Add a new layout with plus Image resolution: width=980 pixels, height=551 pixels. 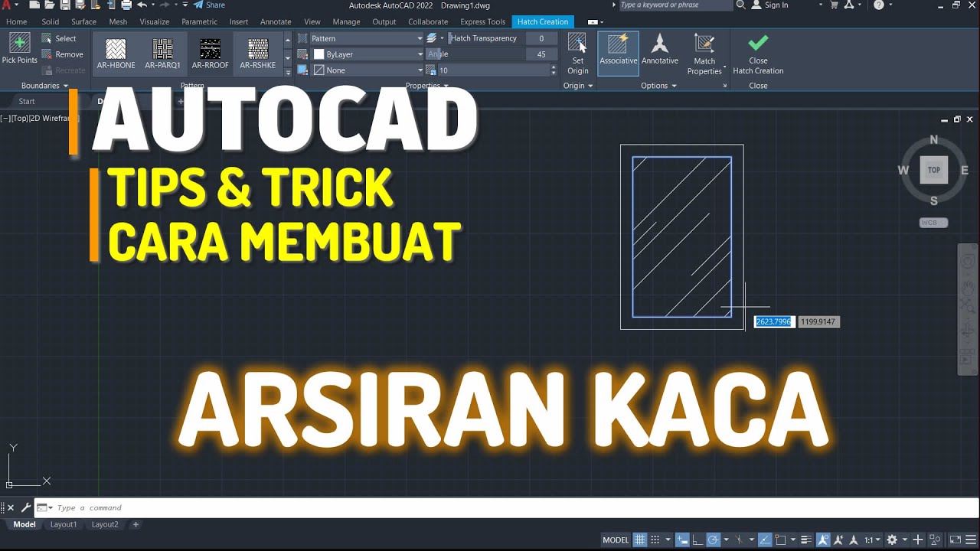[136, 524]
